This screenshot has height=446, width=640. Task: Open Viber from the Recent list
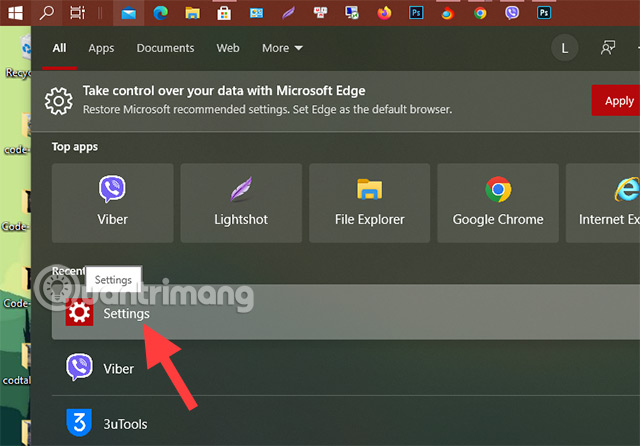[x=346, y=368]
